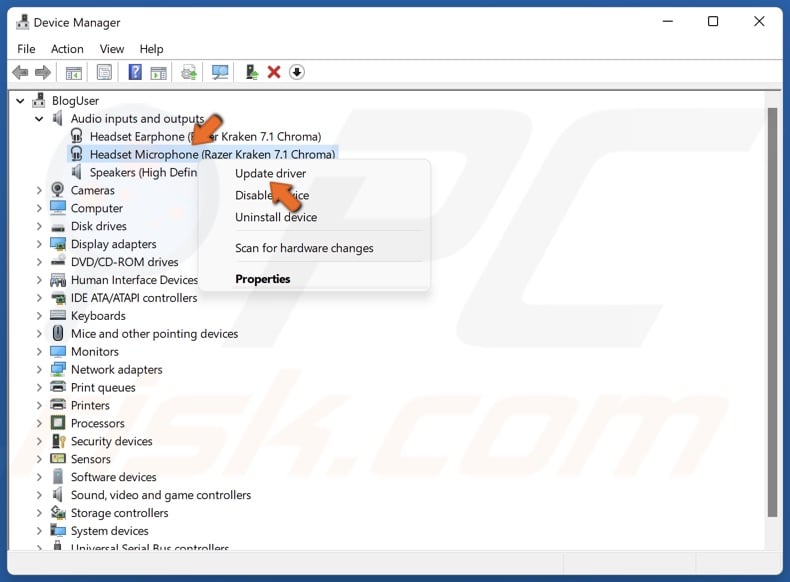Click the blue Help question mark icon
This screenshot has width=790, height=582.
135,72
